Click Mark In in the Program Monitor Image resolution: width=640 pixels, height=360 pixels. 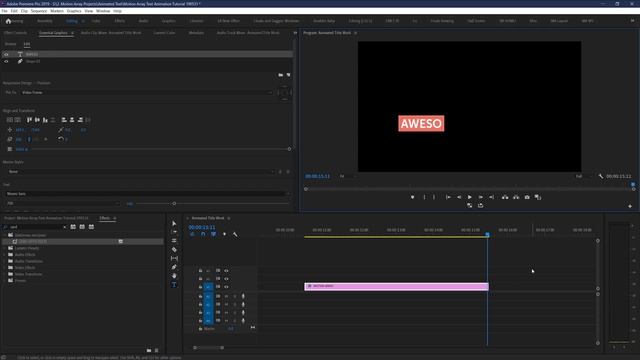(424, 197)
